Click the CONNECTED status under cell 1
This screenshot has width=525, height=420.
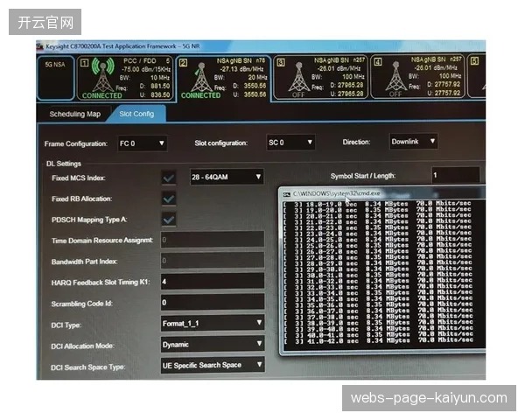coord(102,95)
